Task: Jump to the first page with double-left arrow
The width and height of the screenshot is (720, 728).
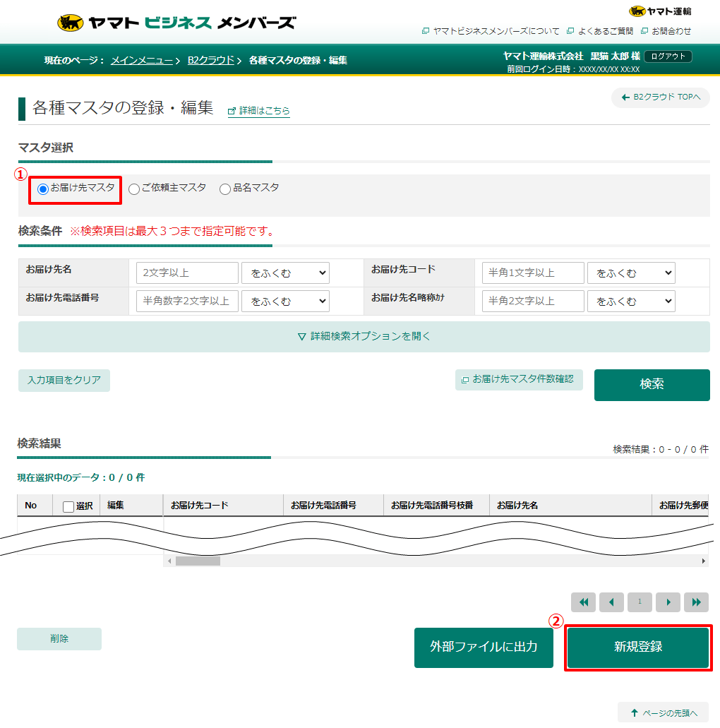Action: point(583,602)
